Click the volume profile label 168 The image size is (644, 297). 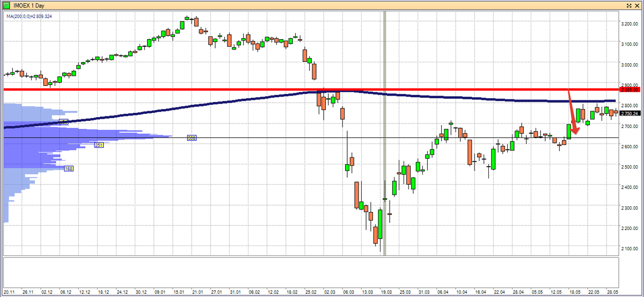(69, 169)
